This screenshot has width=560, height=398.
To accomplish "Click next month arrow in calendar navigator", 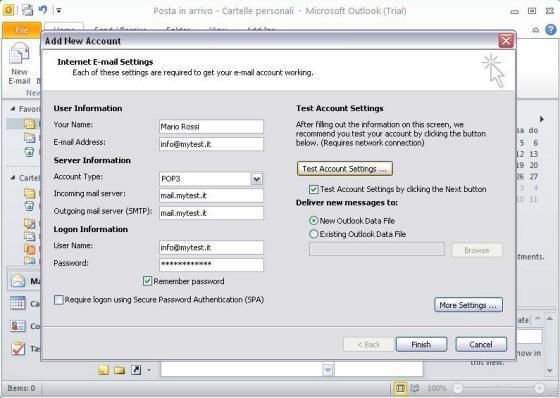I will tap(542, 119).
